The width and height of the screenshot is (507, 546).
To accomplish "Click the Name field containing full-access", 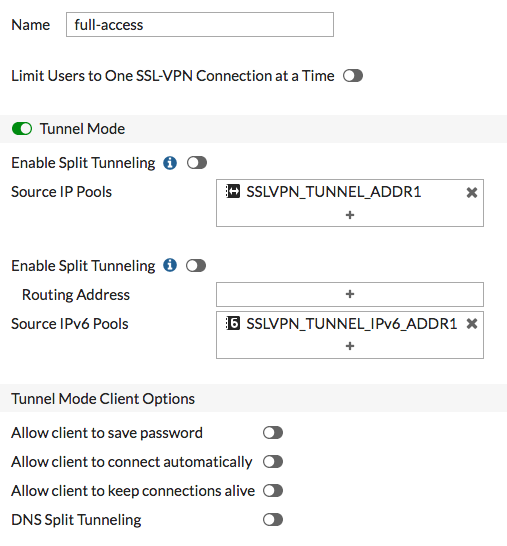I will coord(200,25).
